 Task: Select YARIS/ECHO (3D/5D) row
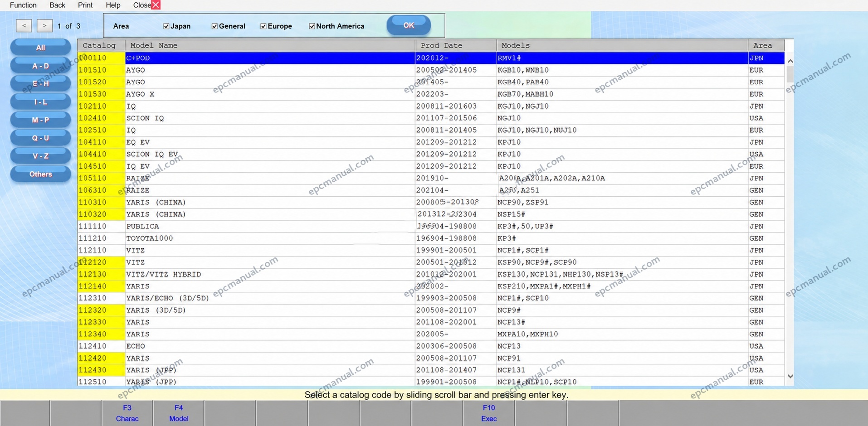[x=431, y=298]
